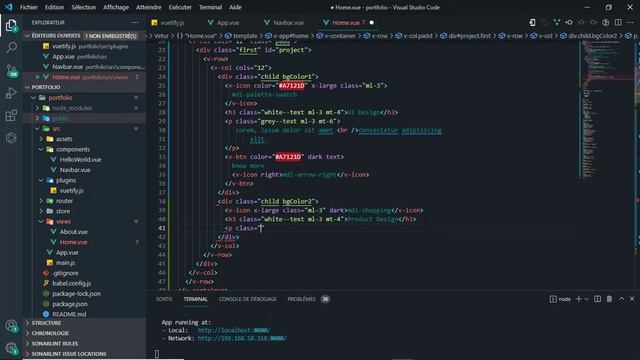Open the Manage gear settings menu

(x=11, y=348)
